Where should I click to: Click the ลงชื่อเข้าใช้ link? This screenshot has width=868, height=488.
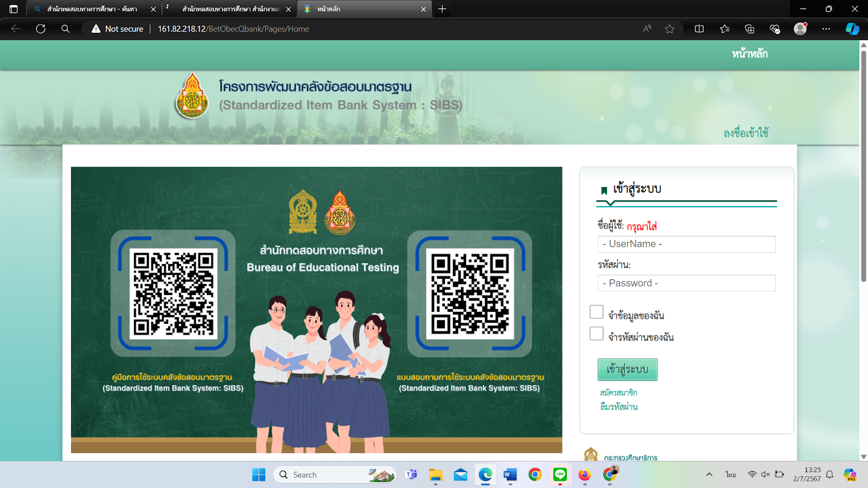point(746,133)
